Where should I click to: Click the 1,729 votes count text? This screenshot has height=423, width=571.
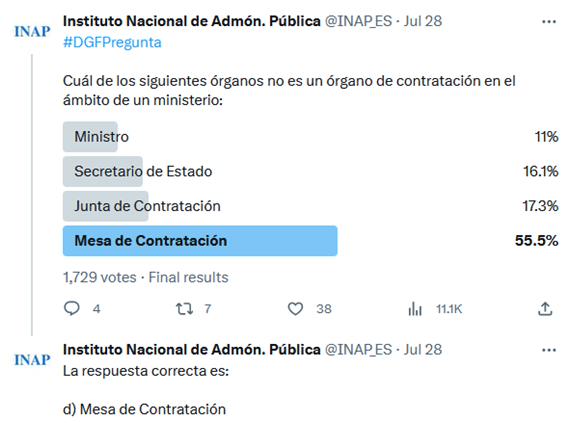[100, 277]
